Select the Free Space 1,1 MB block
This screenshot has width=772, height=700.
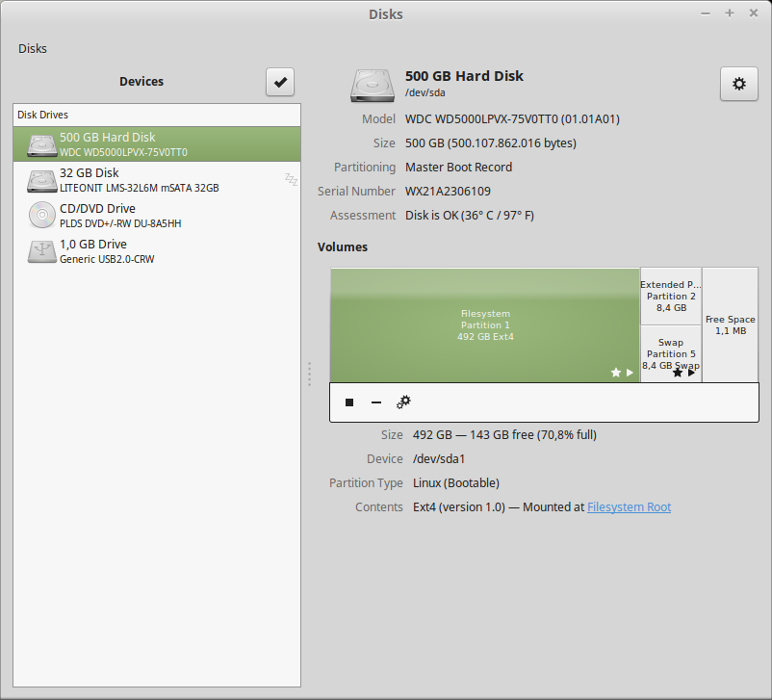(731, 325)
